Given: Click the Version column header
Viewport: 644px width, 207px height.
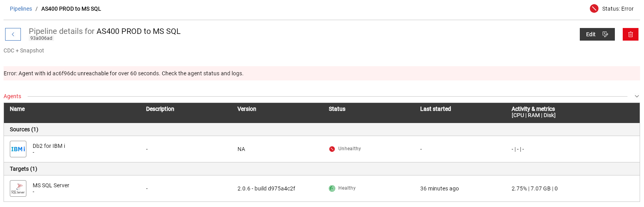Looking at the screenshot, I should (x=247, y=109).
